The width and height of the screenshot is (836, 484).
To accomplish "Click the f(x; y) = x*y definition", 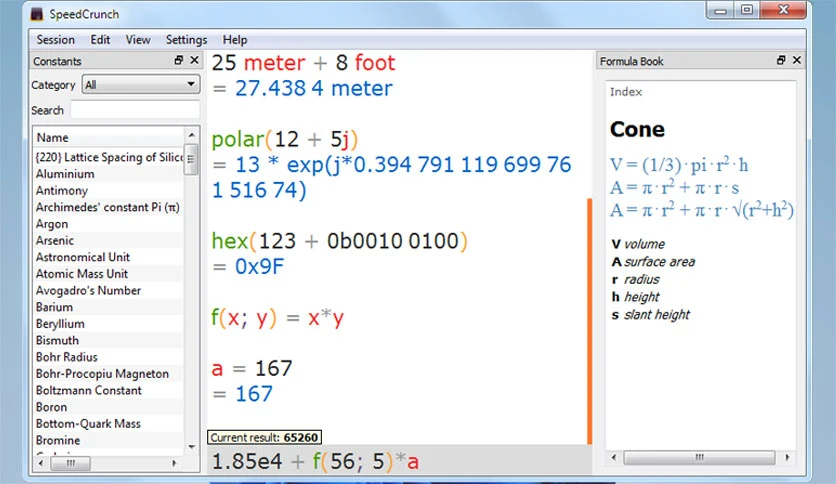I will (x=277, y=318).
